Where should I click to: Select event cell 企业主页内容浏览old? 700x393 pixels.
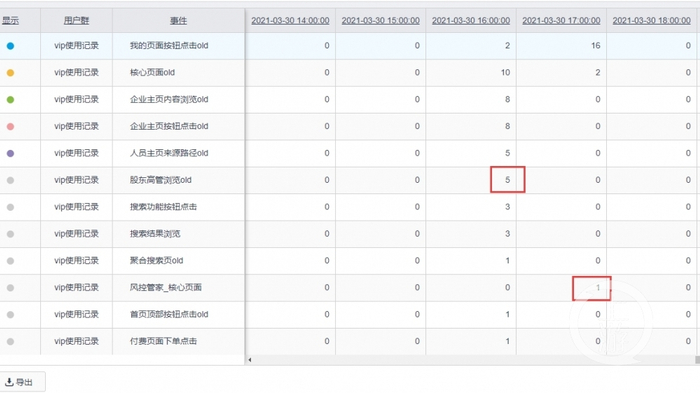click(169, 100)
